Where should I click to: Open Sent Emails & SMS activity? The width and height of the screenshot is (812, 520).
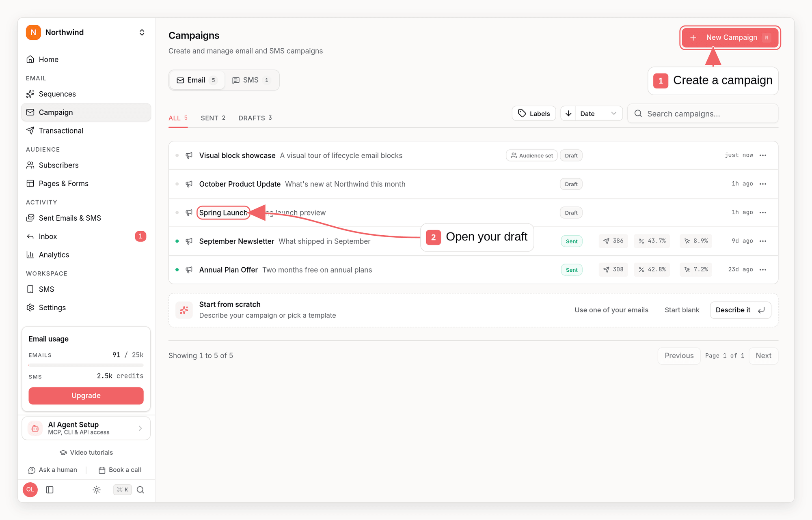86,218
